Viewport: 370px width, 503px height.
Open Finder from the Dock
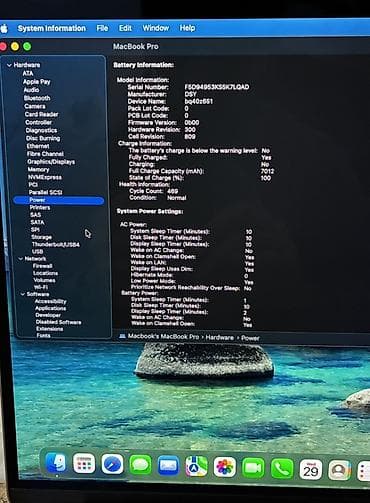(56, 463)
